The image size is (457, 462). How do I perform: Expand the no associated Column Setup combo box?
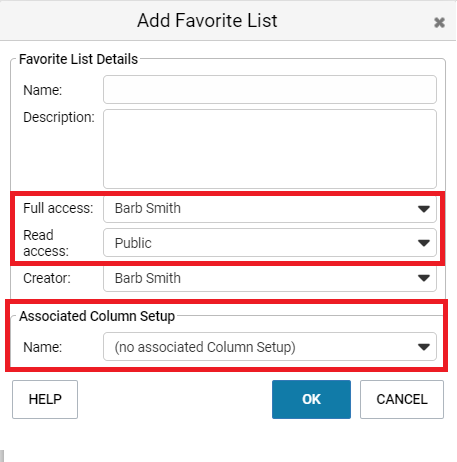[270, 347]
